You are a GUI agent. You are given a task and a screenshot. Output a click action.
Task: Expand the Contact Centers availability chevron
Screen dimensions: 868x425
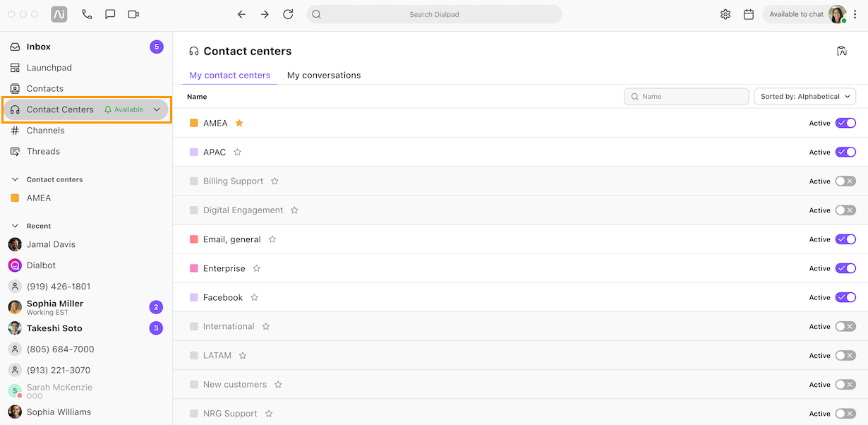157,109
